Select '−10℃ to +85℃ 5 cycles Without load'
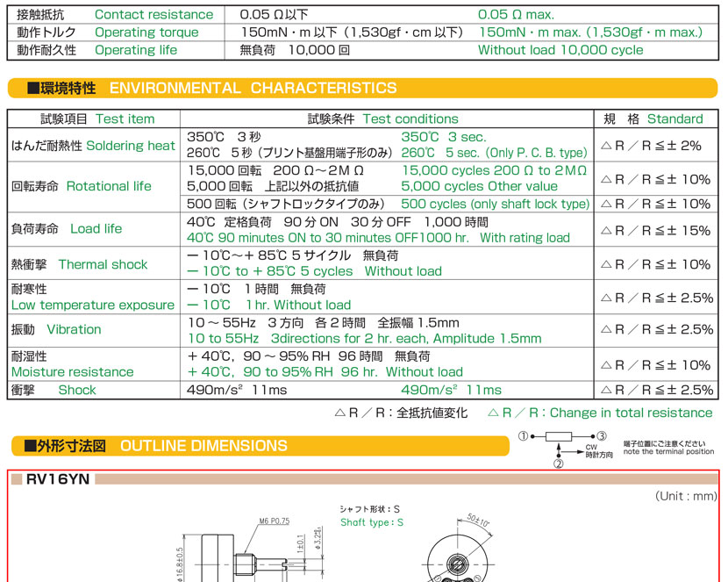This screenshot has width=728, height=582. (314, 271)
